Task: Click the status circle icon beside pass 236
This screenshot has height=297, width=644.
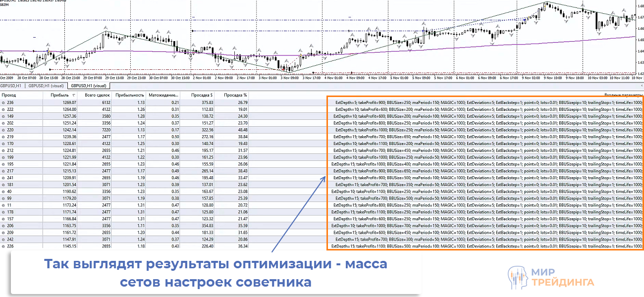Action: pos(5,102)
